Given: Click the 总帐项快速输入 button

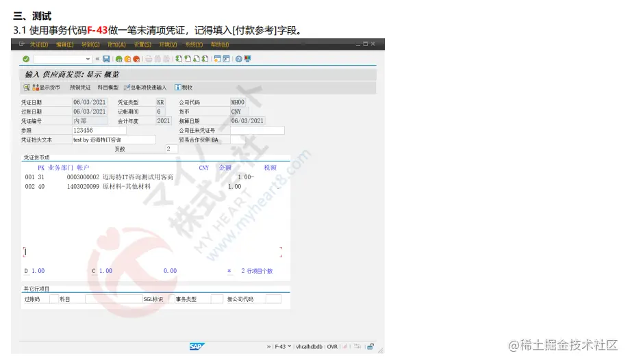Looking at the screenshot, I should [x=145, y=87].
